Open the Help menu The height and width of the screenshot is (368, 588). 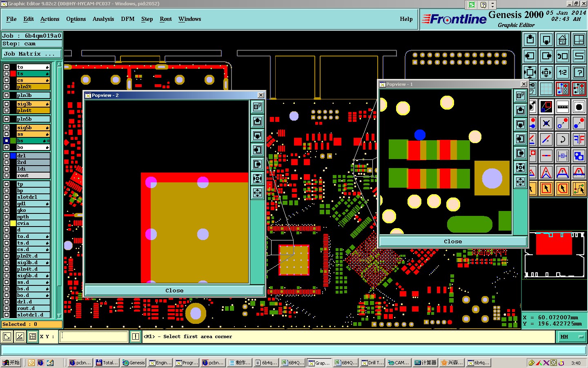(x=406, y=19)
